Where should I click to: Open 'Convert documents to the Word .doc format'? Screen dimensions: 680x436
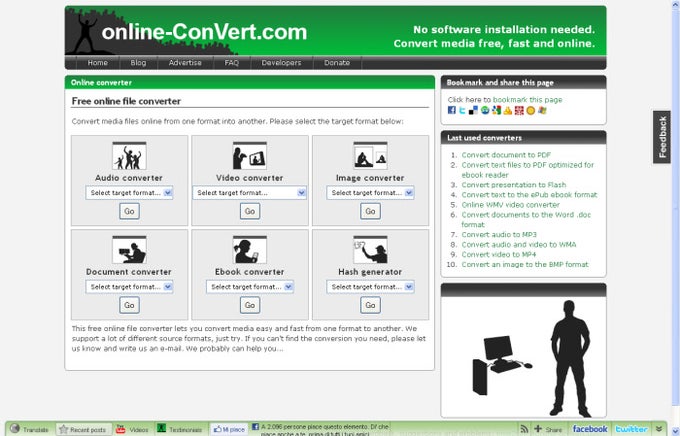526,220
